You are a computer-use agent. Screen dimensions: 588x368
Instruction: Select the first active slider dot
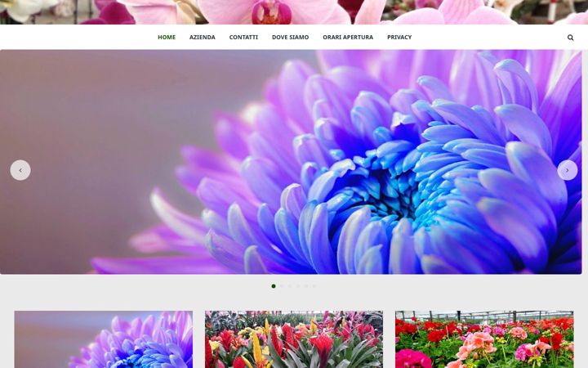274,286
